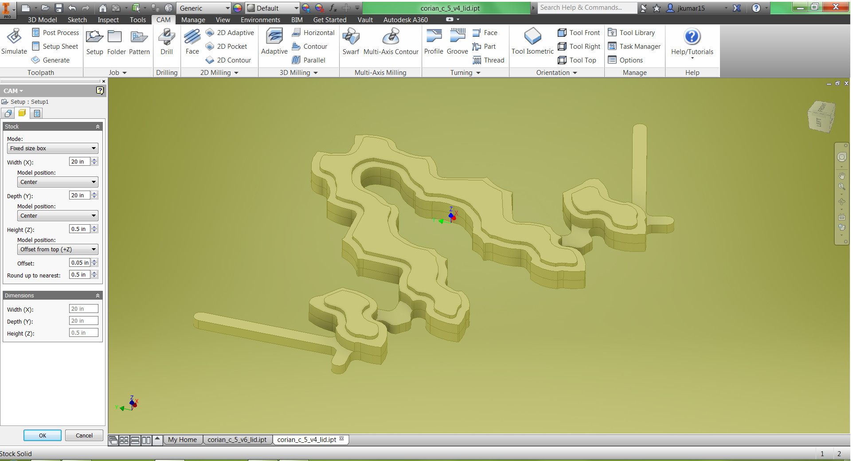This screenshot has width=868, height=461.
Task: Set orientation to Tool Top
Action: [x=577, y=60]
